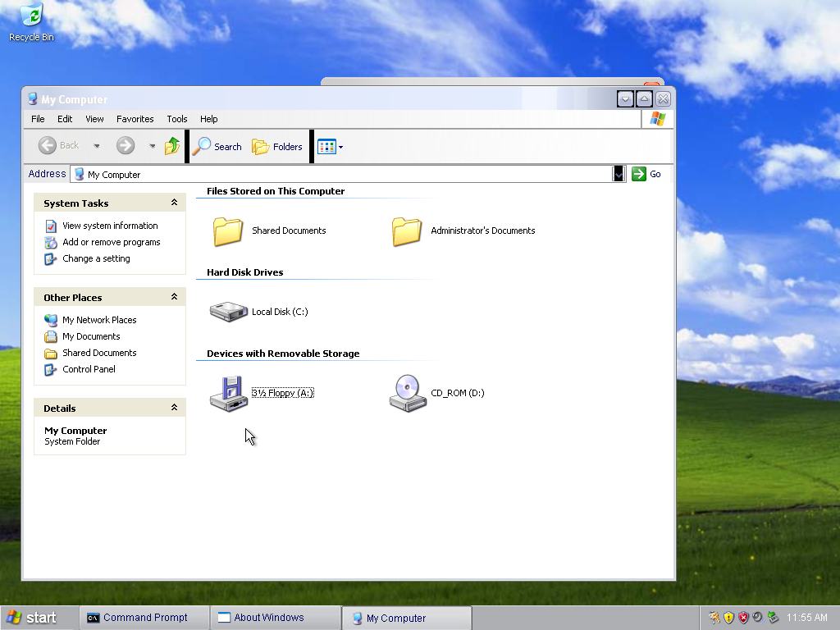Select the CD_ROM (D:) drive icon

coord(408,393)
